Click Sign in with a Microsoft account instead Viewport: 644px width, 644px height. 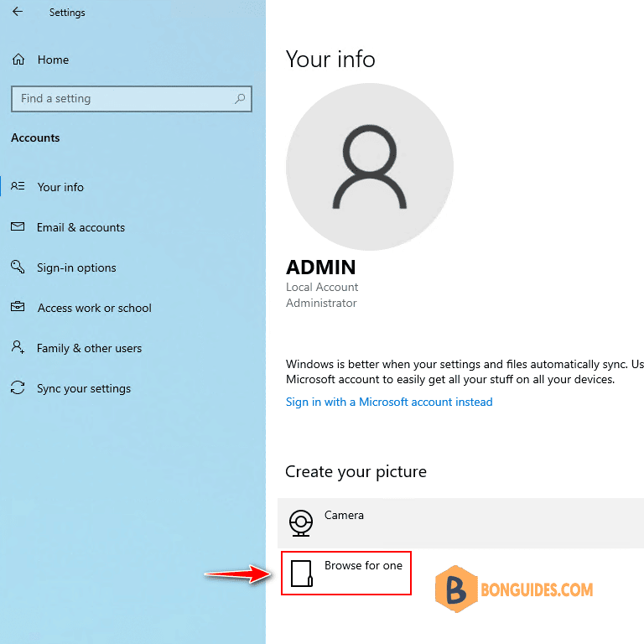[x=389, y=402]
